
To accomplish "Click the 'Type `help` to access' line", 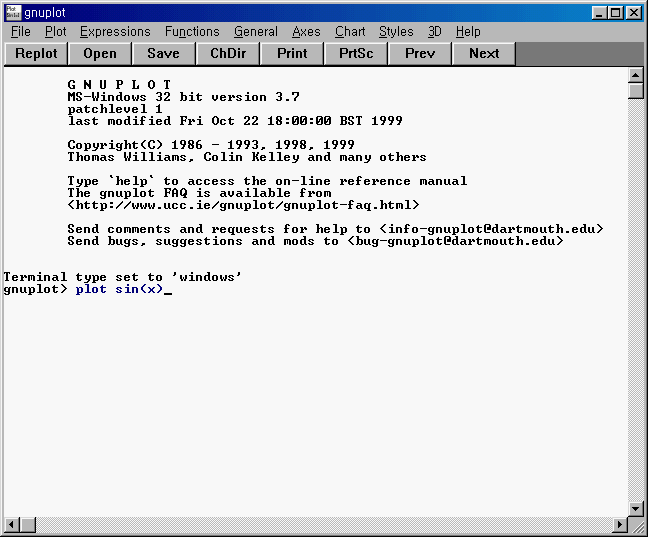I will pyautogui.click(x=267, y=181).
